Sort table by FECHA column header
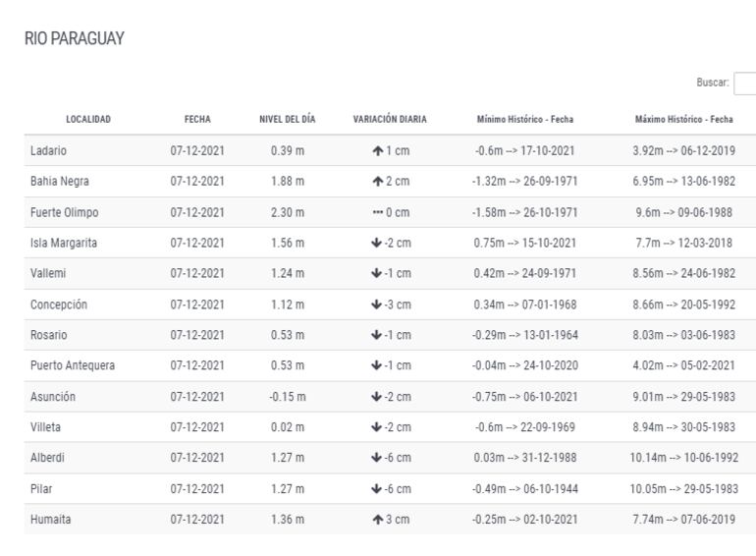Image resolution: width=756 pixels, height=556 pixels. (197, 119)
